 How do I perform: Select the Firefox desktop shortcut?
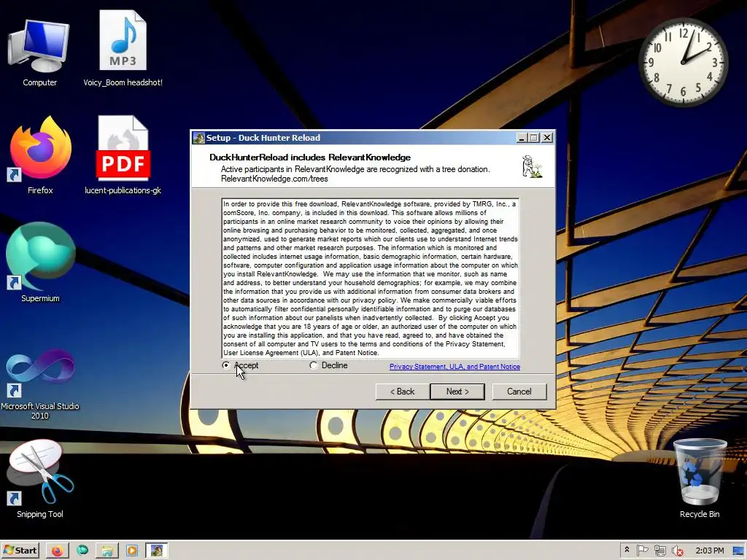(x=40, y=156)
